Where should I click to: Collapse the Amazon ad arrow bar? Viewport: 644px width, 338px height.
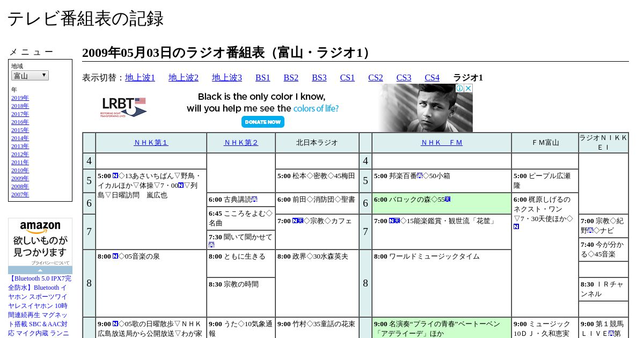[x=40, y=270]
